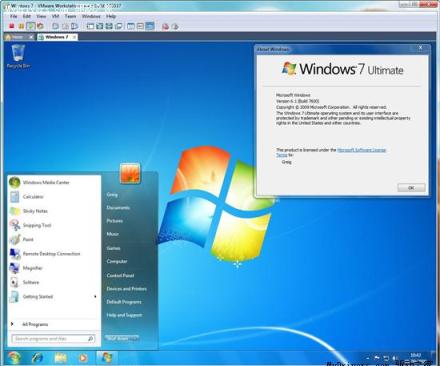Open Documents from the Start menu

tap(118, 208)
